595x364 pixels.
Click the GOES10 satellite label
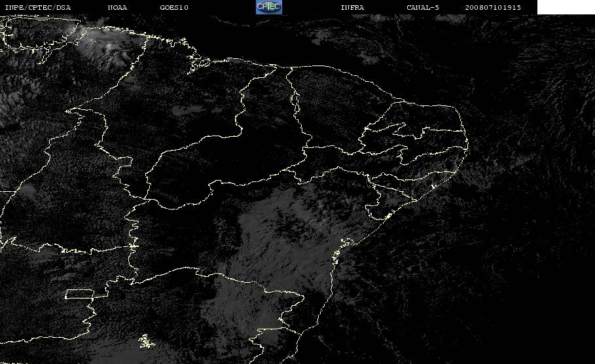[x=174, y=8]
